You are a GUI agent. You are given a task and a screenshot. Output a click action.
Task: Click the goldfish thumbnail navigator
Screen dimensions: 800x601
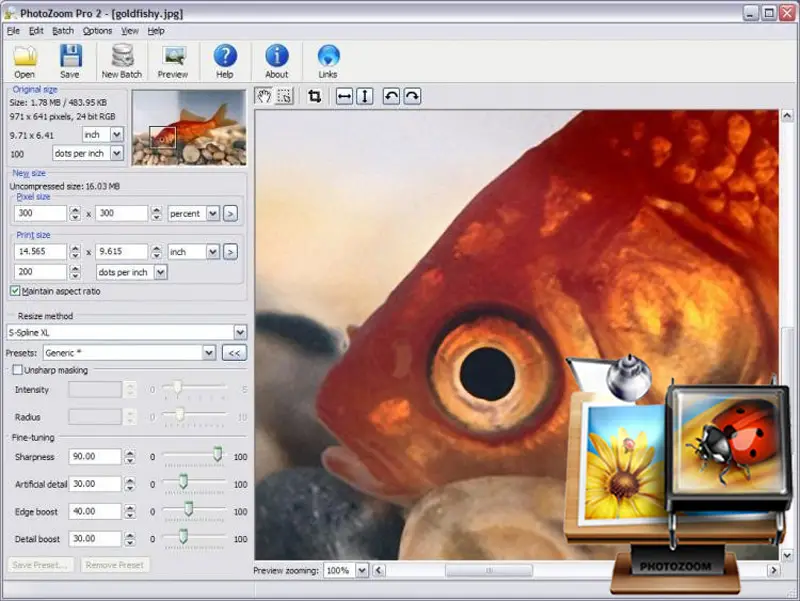click(x=189, y=128)
